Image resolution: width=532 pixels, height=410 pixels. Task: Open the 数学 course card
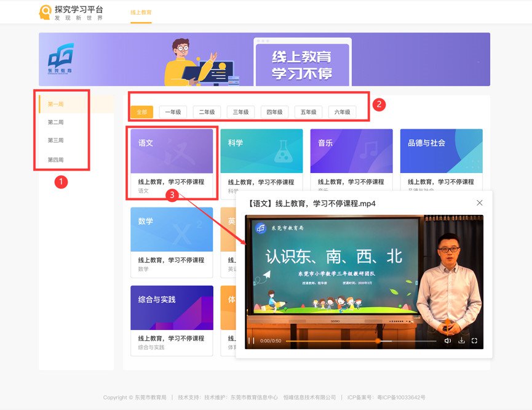172,240
